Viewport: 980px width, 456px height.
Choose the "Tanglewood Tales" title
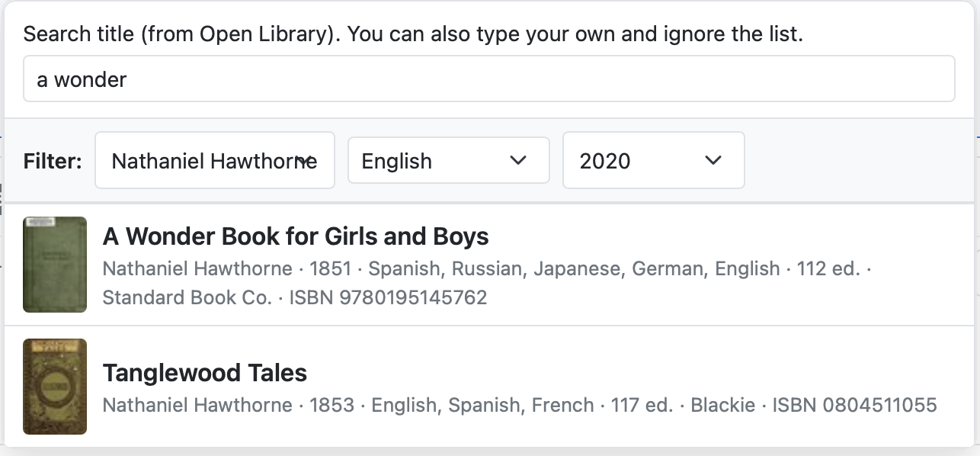click(x=204, y=373)
